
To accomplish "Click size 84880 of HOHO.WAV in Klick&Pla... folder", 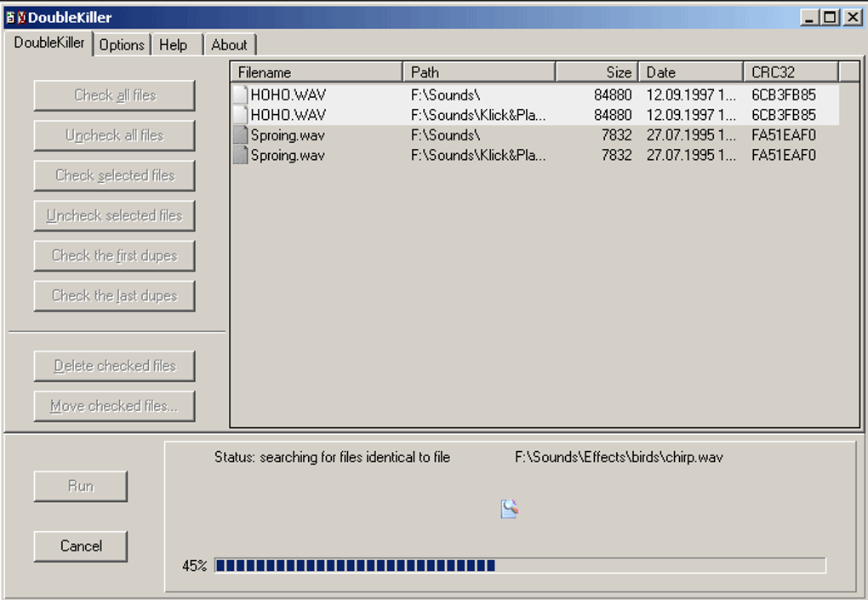I will click(x=613, y=115).
